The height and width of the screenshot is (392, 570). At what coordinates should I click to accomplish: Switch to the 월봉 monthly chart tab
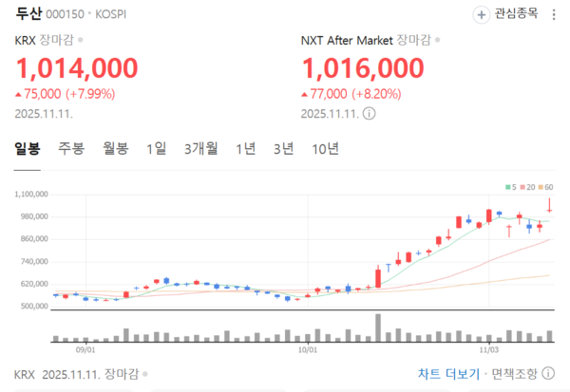pyautogui.click(x=116, y=149)
